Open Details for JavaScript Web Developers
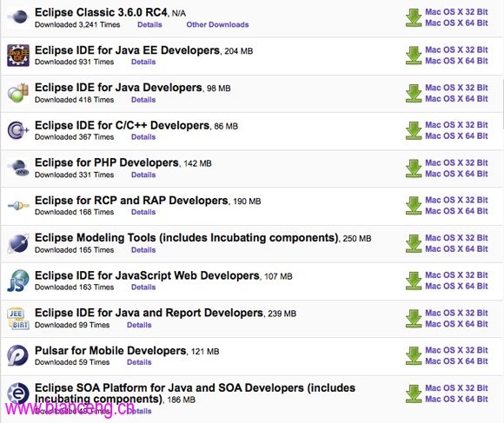This screenshot has width=504, height=423. pos(143,288)
